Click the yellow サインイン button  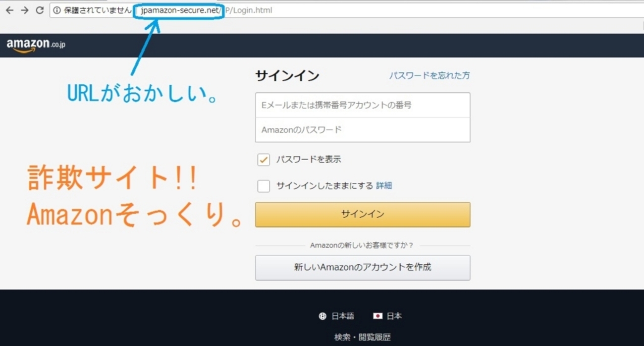[363, 215]
